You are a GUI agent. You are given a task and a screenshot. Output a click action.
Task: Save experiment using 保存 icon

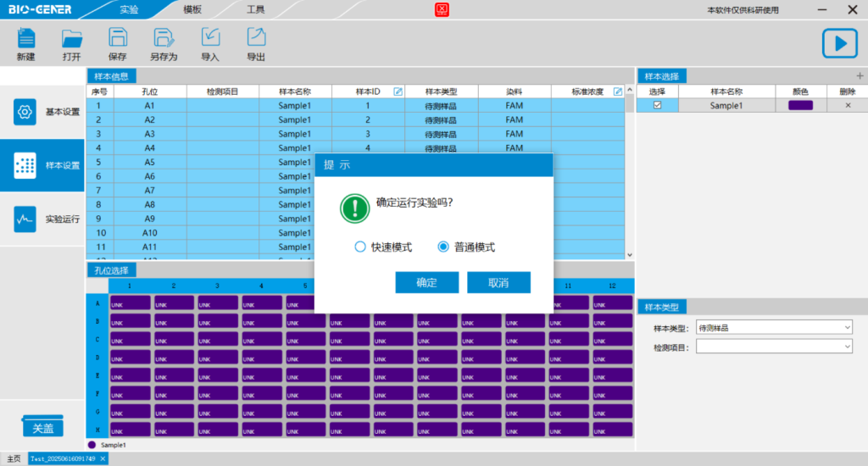pyautogui.click(x=117, y=37)
